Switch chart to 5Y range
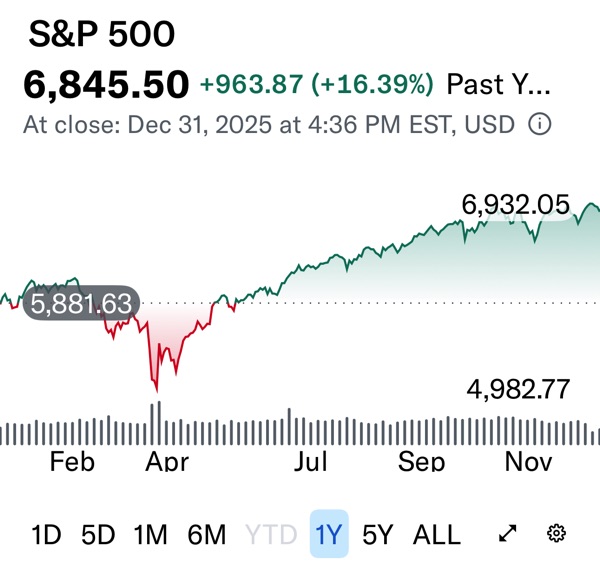Image resolution: width=600 pixels, height=583 pixels. click(378, 535)
